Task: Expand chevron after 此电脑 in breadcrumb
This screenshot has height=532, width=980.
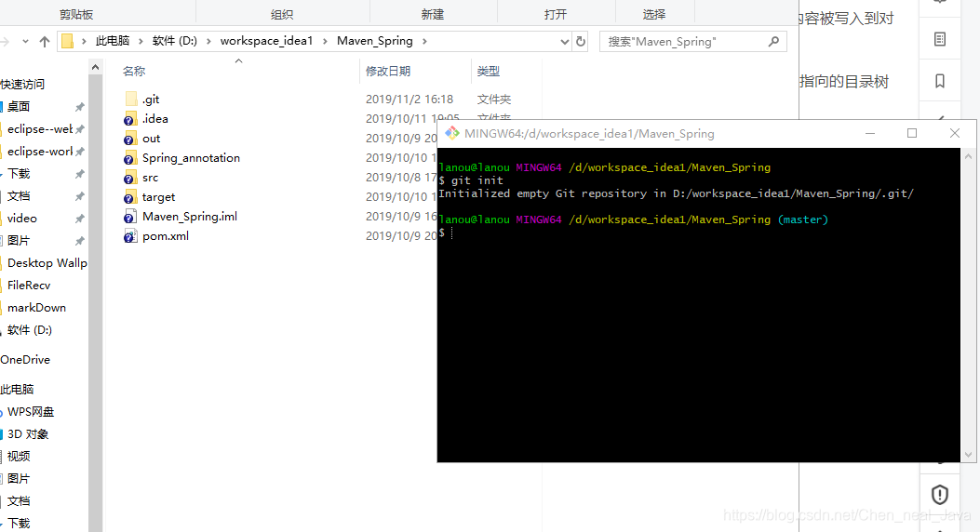Action: pos(141,41)
